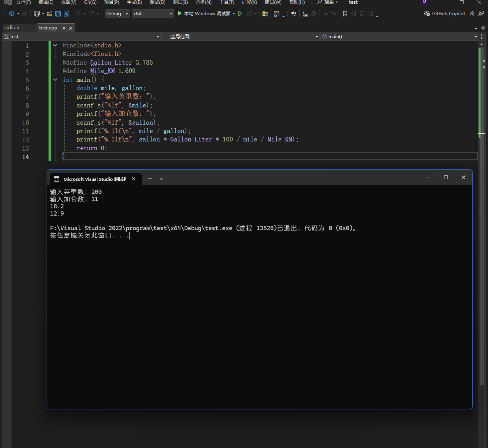
Task: Click the GitHub Copilot icon
Action: coord(427,13)
